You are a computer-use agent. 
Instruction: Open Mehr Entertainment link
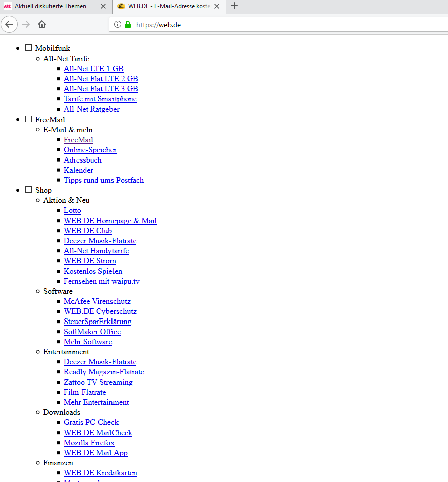click(x=96, y=403)
